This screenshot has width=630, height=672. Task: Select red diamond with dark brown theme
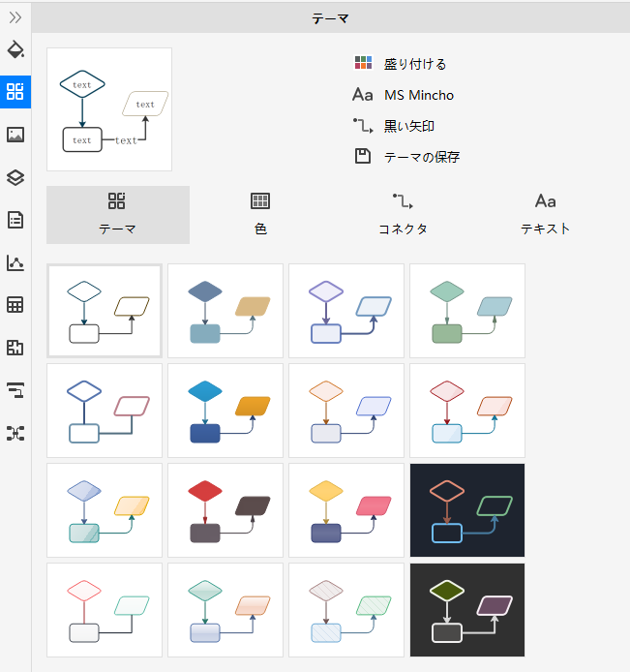coord(225,510)
